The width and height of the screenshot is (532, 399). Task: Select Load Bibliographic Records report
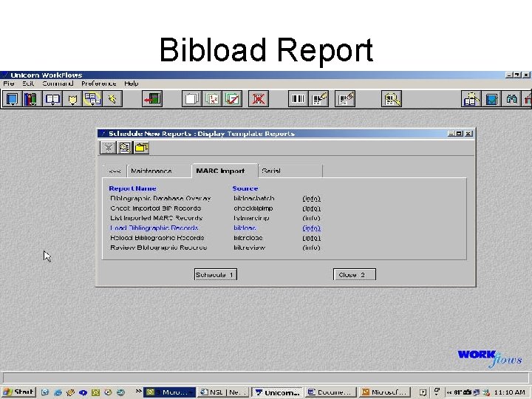coord(154,228)
